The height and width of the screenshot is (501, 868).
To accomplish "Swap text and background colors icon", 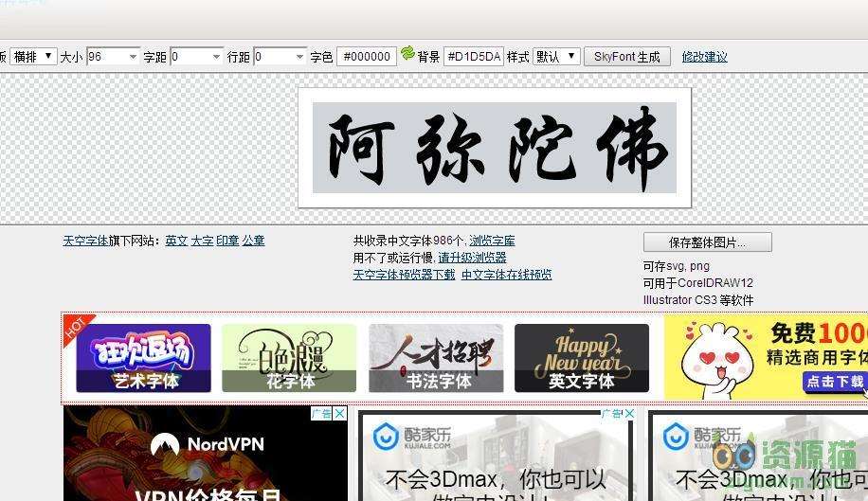I will pos(407,53).
